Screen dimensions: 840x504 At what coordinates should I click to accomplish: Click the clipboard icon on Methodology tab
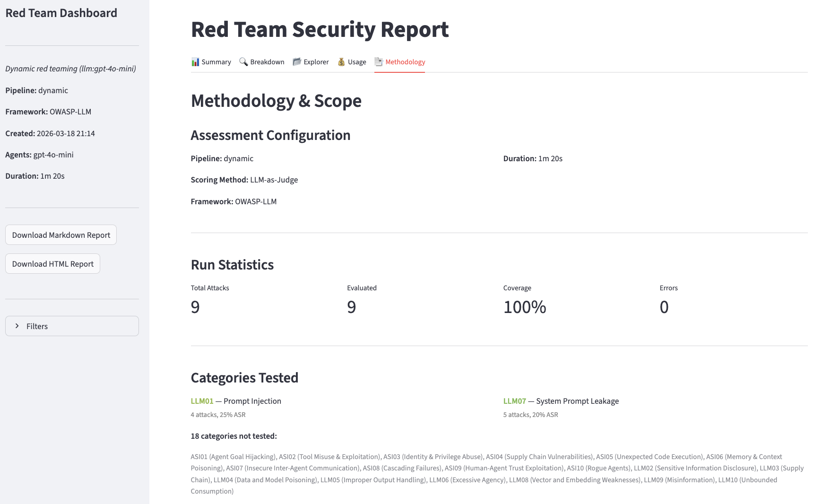click(x=378, y=61)
